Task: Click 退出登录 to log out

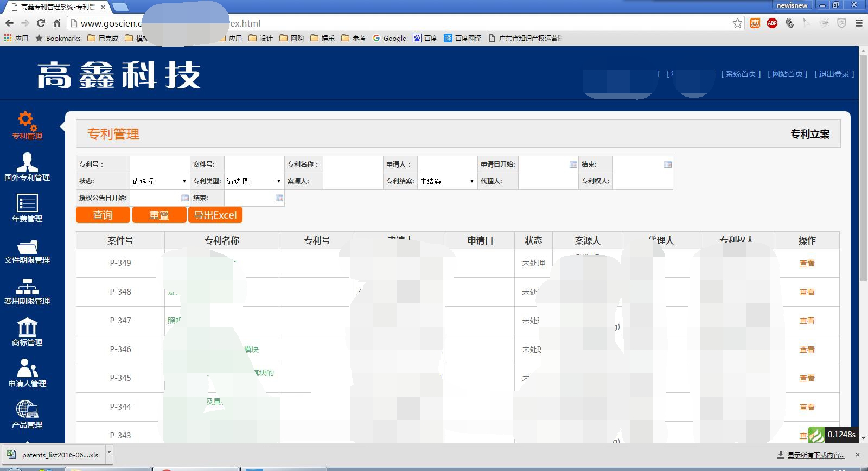Action: (x=834, y=74)
